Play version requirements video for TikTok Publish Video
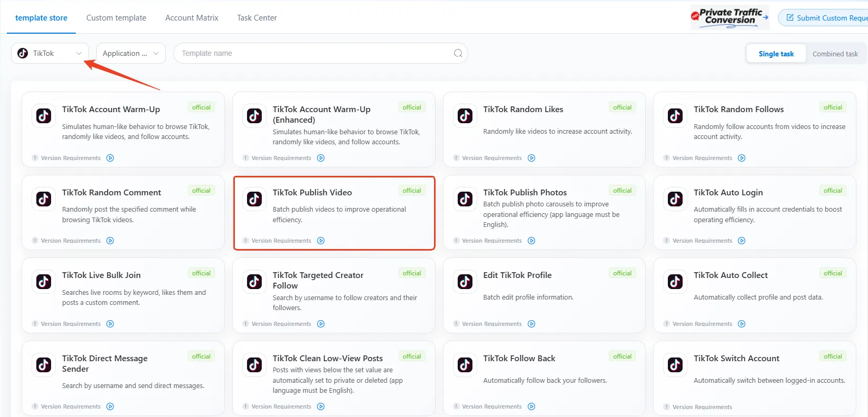868x417 pixels. pos(321,241)
